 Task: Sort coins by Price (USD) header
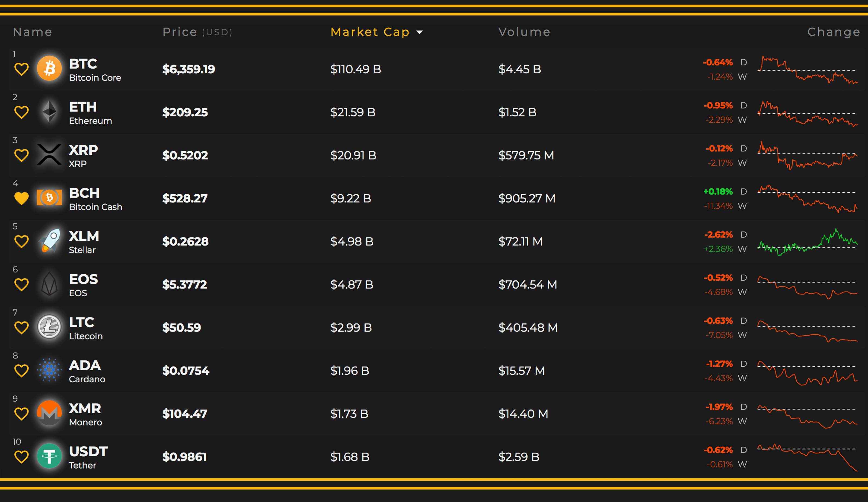(x=197, y=32)
